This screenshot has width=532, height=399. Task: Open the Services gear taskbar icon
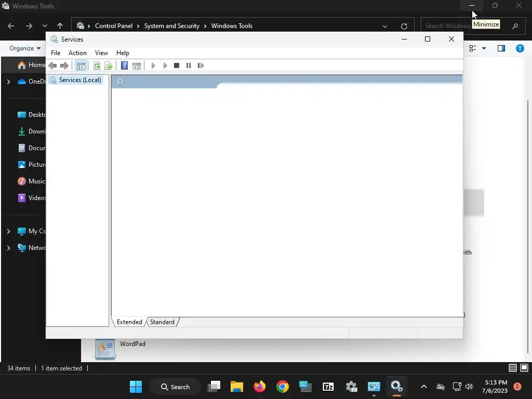pyautogui.click(x=396, y=387)
